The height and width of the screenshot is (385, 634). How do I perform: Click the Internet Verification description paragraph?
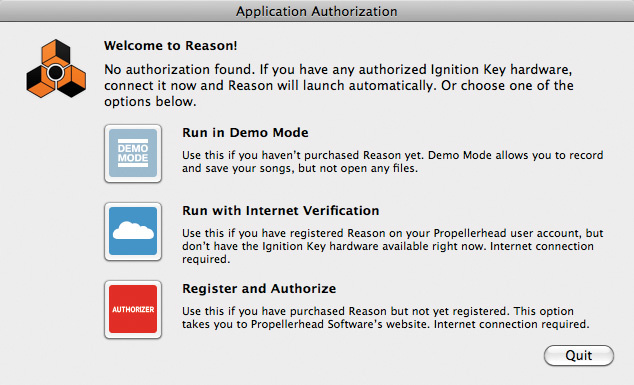point(392,246)
